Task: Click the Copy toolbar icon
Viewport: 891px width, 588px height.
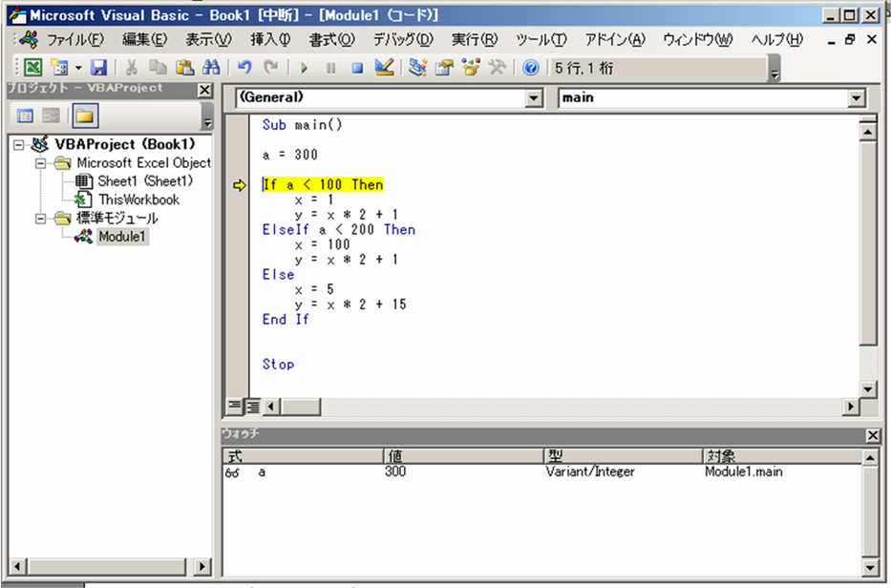Action: tap(158, 68)
